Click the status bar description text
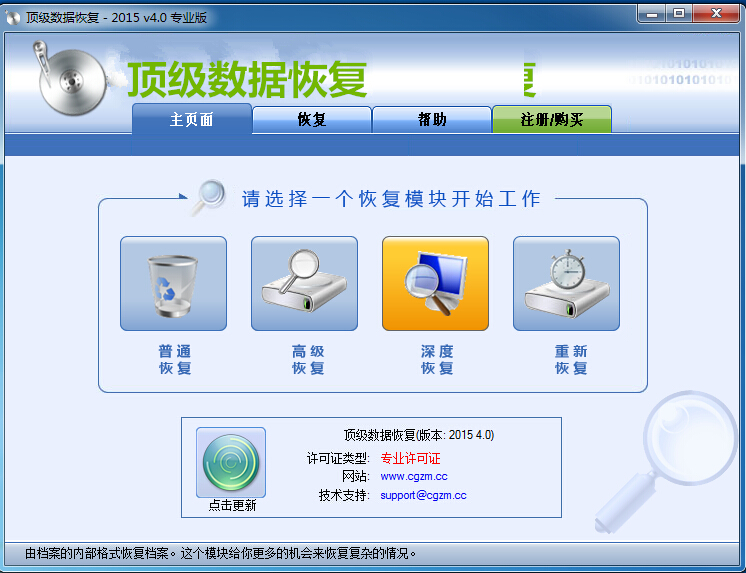 220,553
